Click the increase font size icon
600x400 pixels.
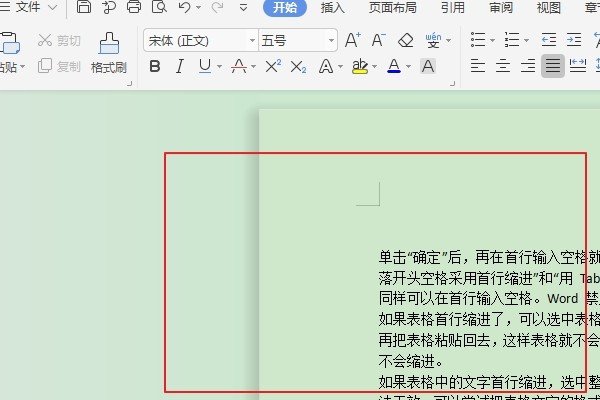point(352,40)
